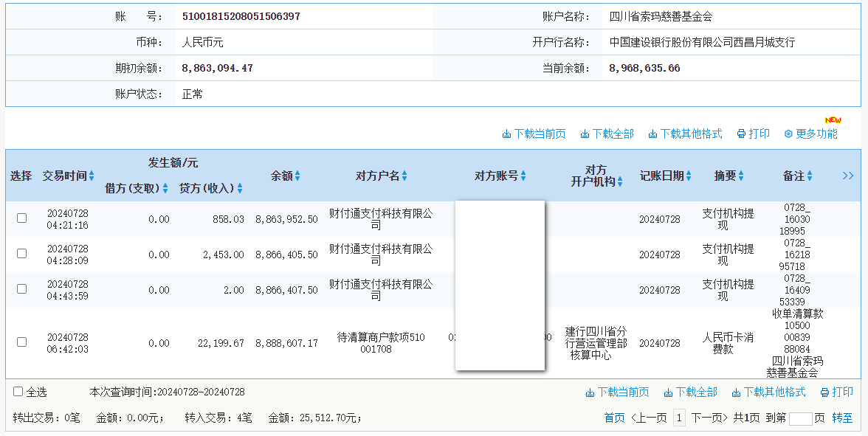Sort by the 对方账号 column arrows
868x436 pixels.
523,176
